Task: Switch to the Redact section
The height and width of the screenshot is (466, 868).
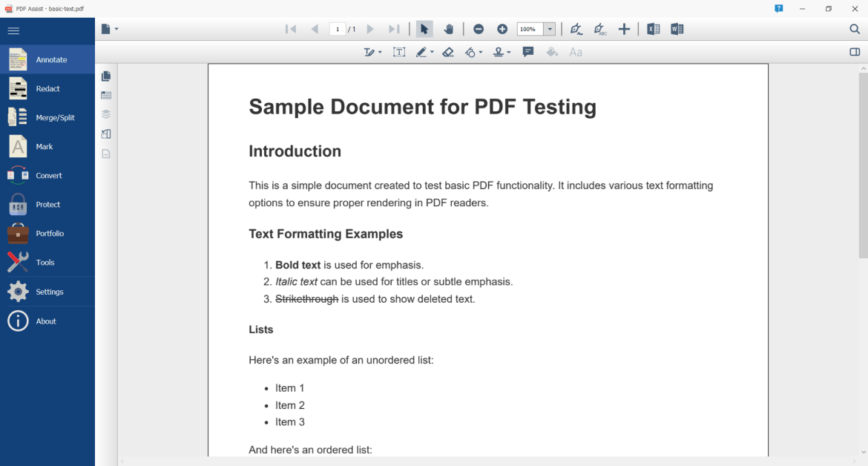Action: point(47,88)
